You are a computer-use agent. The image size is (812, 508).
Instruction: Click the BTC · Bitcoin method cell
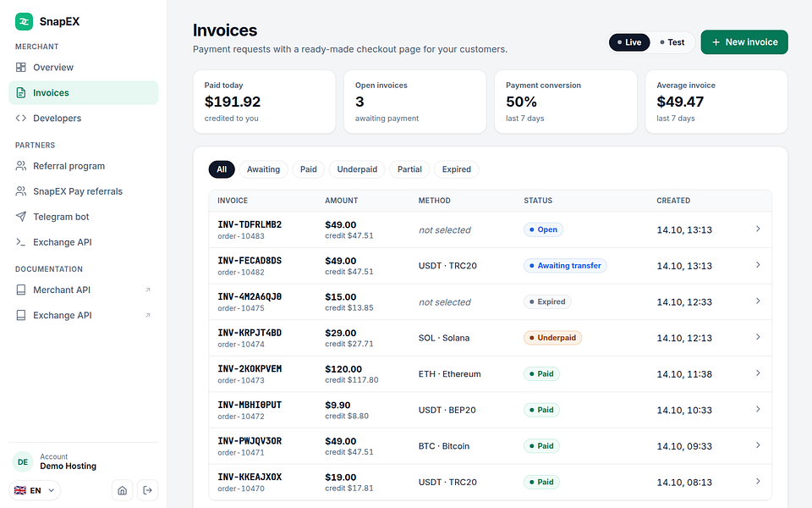444,446
